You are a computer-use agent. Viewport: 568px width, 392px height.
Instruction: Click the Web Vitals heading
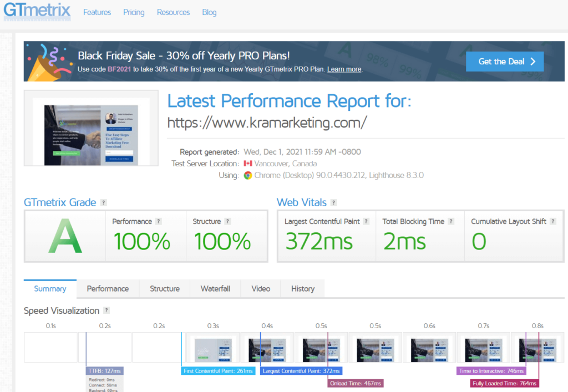(x=301, y=202)
